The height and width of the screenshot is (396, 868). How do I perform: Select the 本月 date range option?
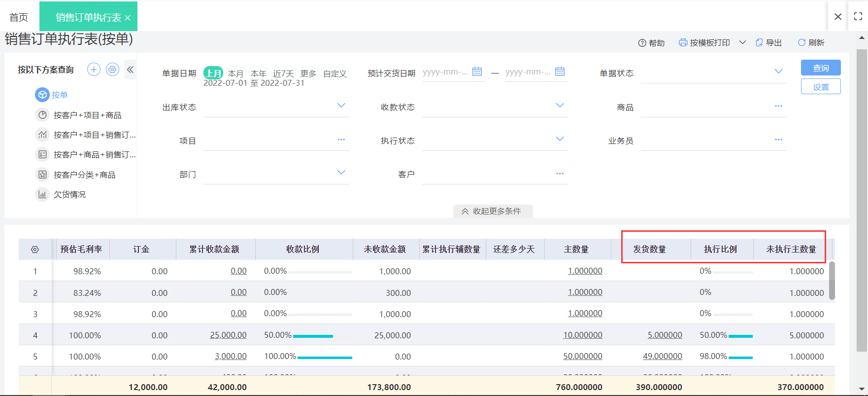235,73
